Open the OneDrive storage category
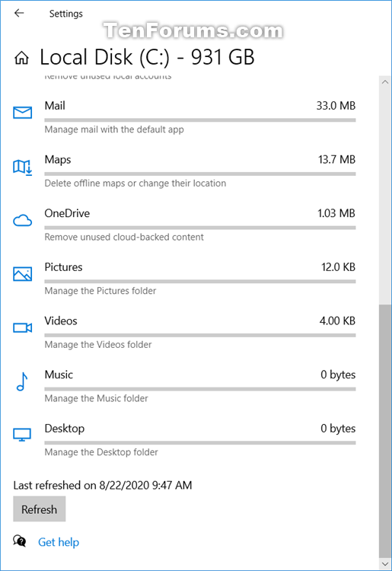 [184, 225]
